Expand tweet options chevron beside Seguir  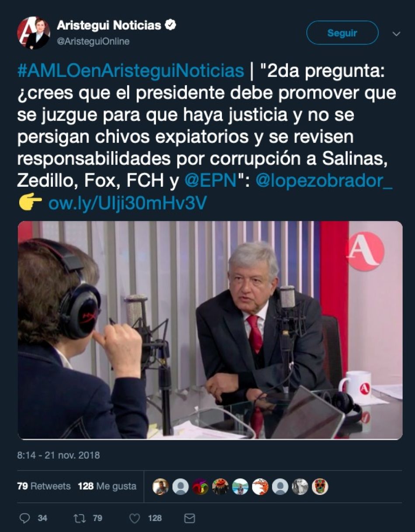pos(397,34)
